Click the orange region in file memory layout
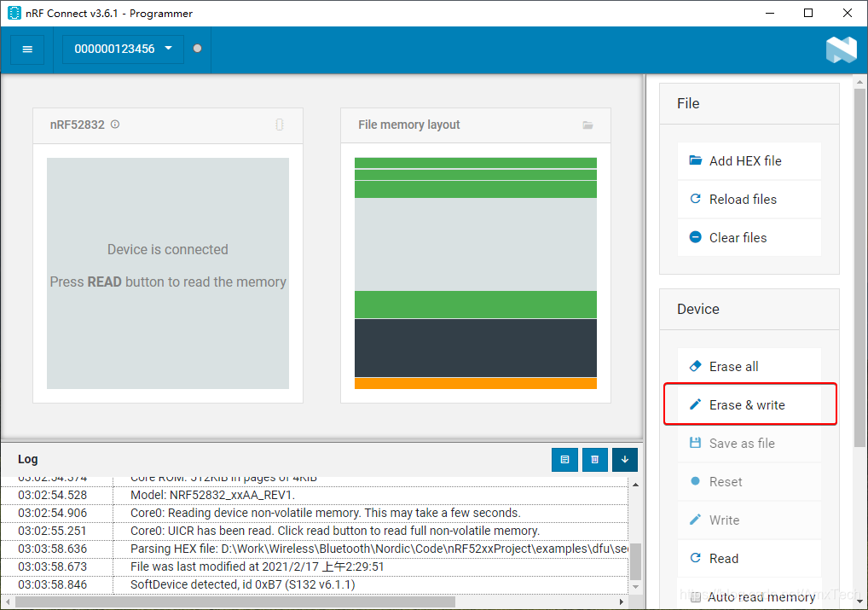The width and height of the screenshot is (868, 610). [476, 383]
